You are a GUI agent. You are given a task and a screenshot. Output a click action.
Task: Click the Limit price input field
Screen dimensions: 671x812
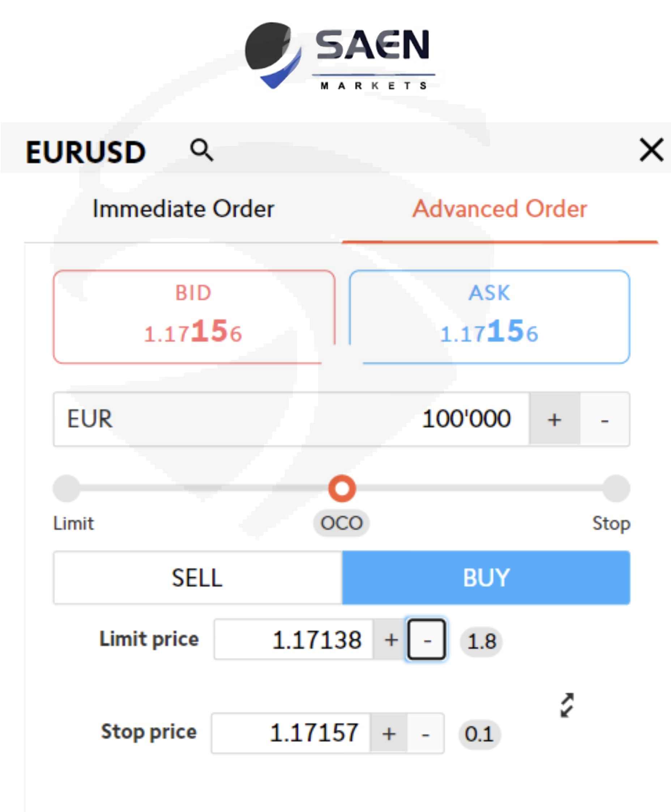tap(294, 639)
